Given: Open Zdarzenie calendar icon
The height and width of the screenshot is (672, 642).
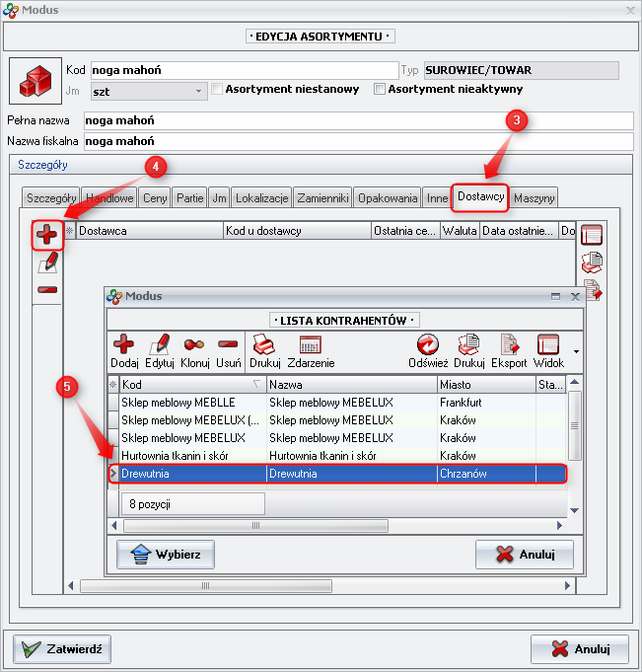Looking at the screenshot, I should 311,351.
